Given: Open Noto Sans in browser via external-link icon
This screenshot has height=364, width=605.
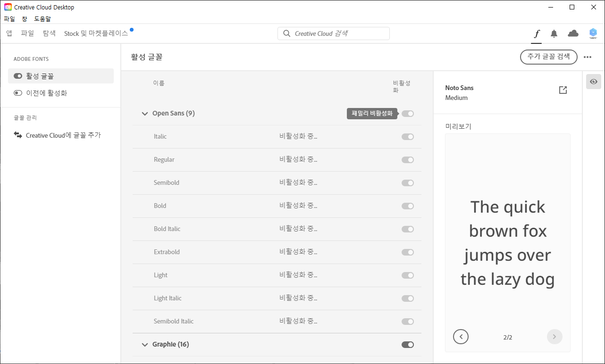Looking at the screenshot, I should (x=563, y=90).
